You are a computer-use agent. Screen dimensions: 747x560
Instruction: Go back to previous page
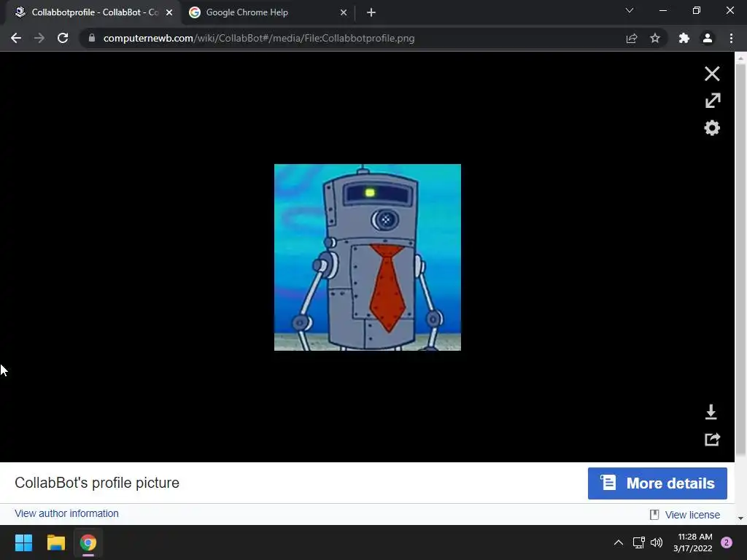coord(16,38)
